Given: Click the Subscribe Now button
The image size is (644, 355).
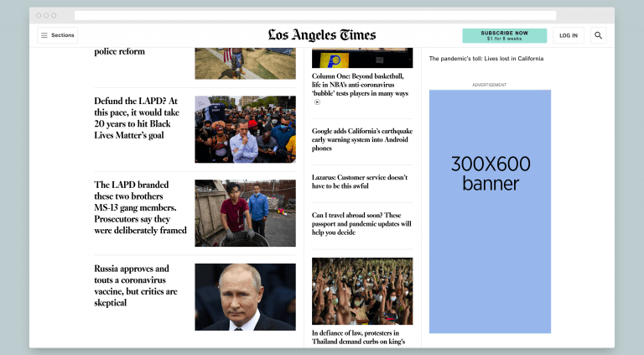Looking at the screenshot, I should point(504,35).
